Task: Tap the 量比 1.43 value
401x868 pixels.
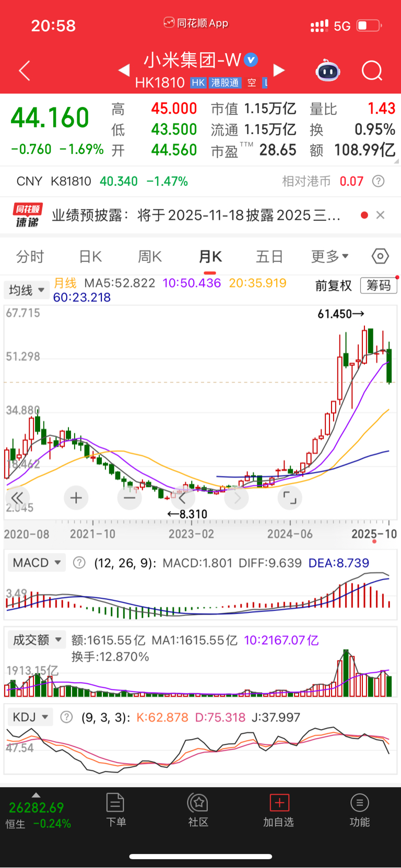Action: click(352, 109)
